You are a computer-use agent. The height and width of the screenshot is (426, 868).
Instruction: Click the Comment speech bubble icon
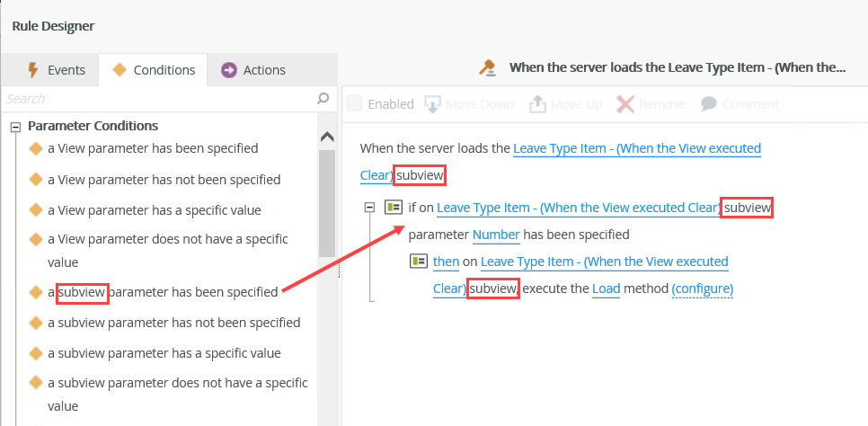tap(709, 104)
